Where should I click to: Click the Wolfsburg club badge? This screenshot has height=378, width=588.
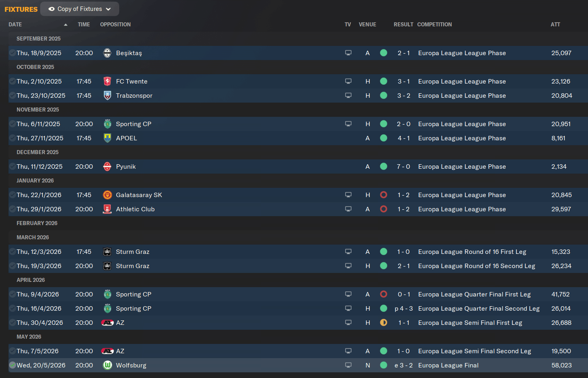[x=107, y=365]
